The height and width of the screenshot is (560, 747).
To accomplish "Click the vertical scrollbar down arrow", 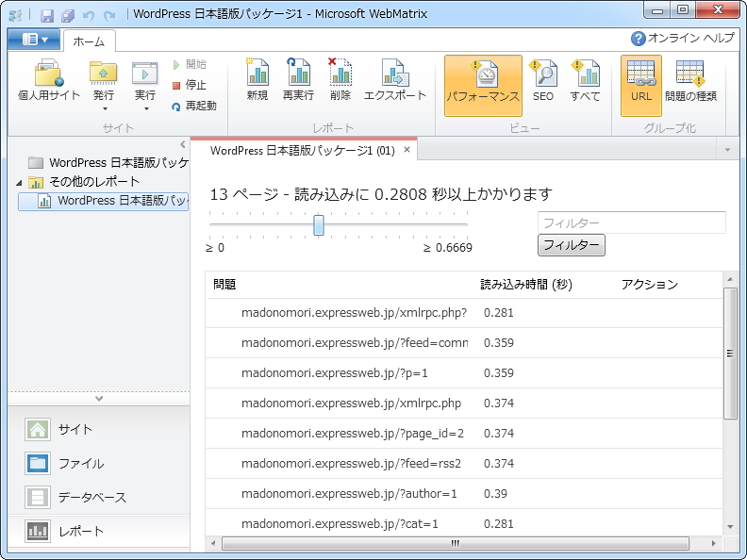I will (730, 527).
